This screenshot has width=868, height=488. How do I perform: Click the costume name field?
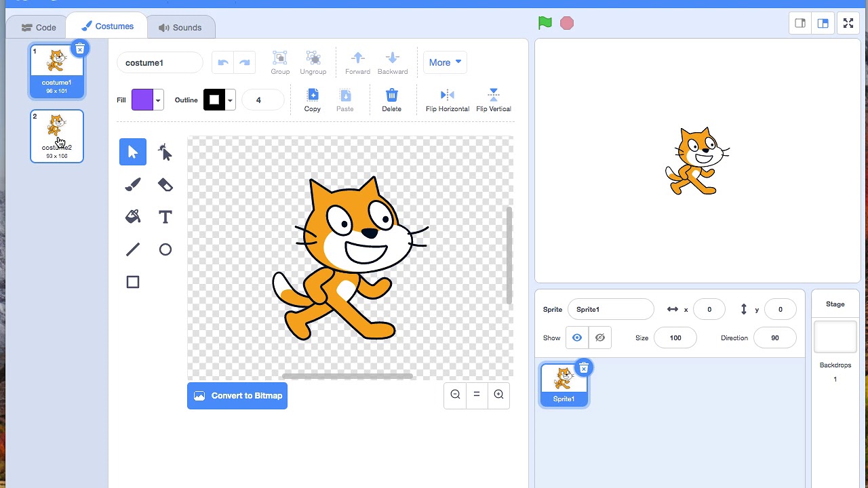coord(160,62)
